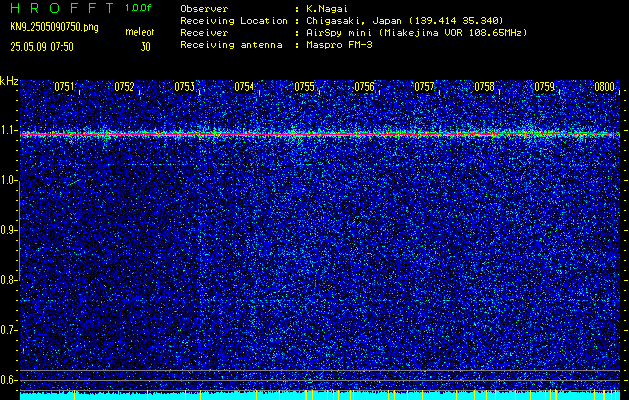The image size is (629, 400).
Task: Click the 0759 time marker
Action: click(x=544, y=87)
